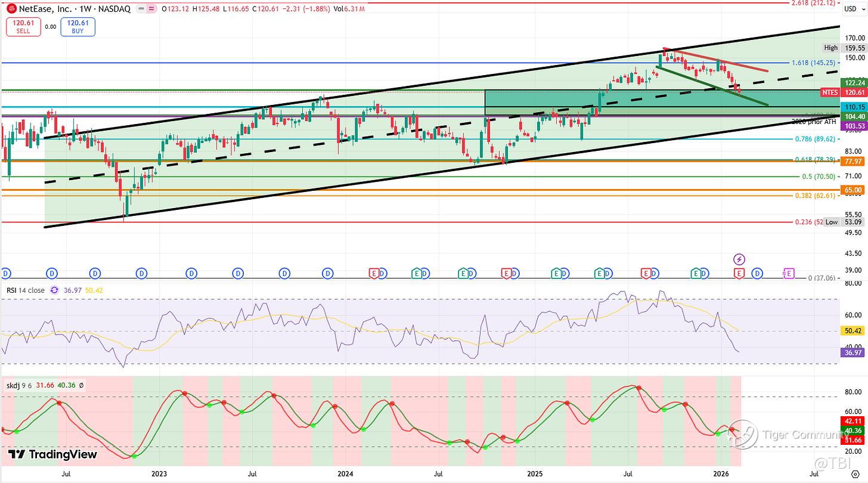Select the 0.5 (70.50) Fibonacci label
The height and width of the screenshot is (483, 868).
pyautogui.click(x=819, y=177)
